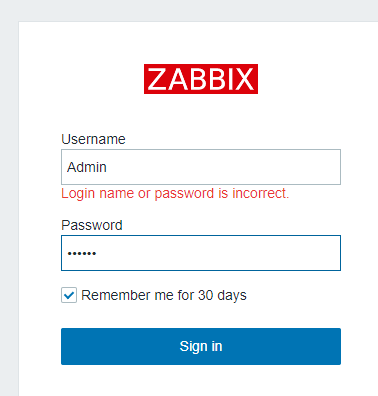Click the letter X in the ZABBIX logo
The height and width of the screenshot is (396, 378).
click(x=244, y=79)
